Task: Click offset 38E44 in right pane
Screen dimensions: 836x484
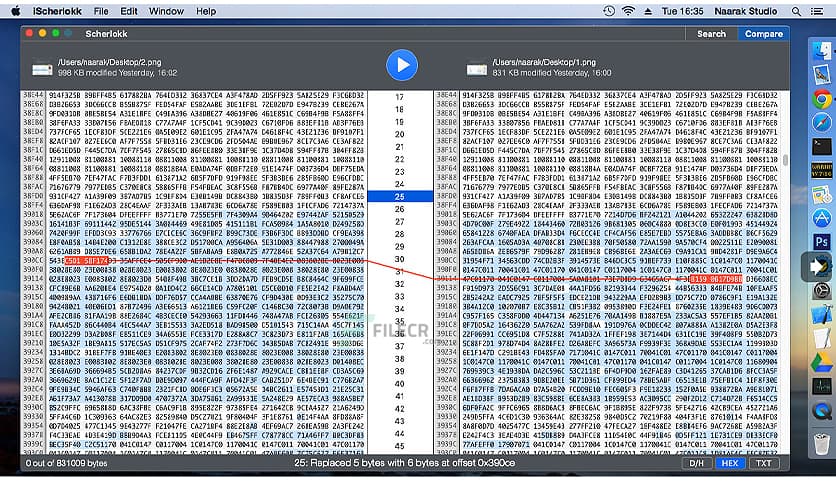Action: pos(447,95)
